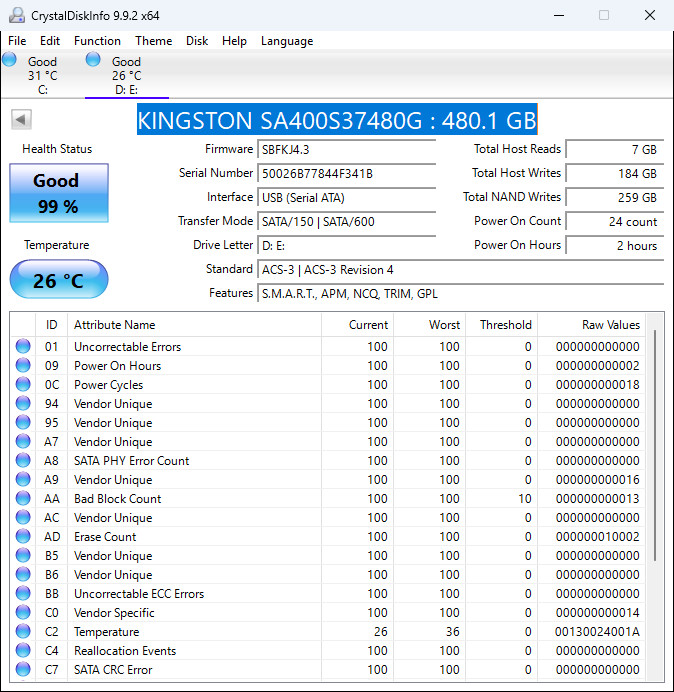Click status orb of SATA PHY Error Count row
This screenshot has width=674, height=692.
pos(23,460)
